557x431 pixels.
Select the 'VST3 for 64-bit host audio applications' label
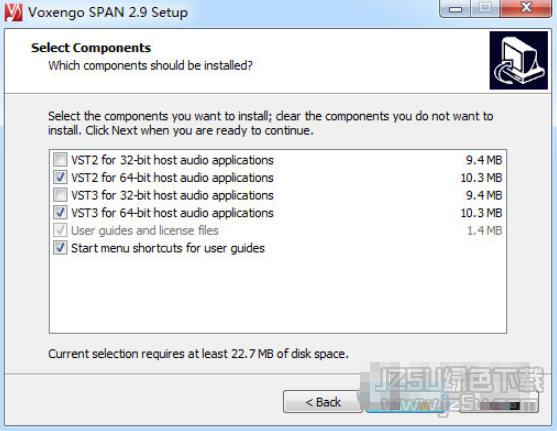[172, 213]
